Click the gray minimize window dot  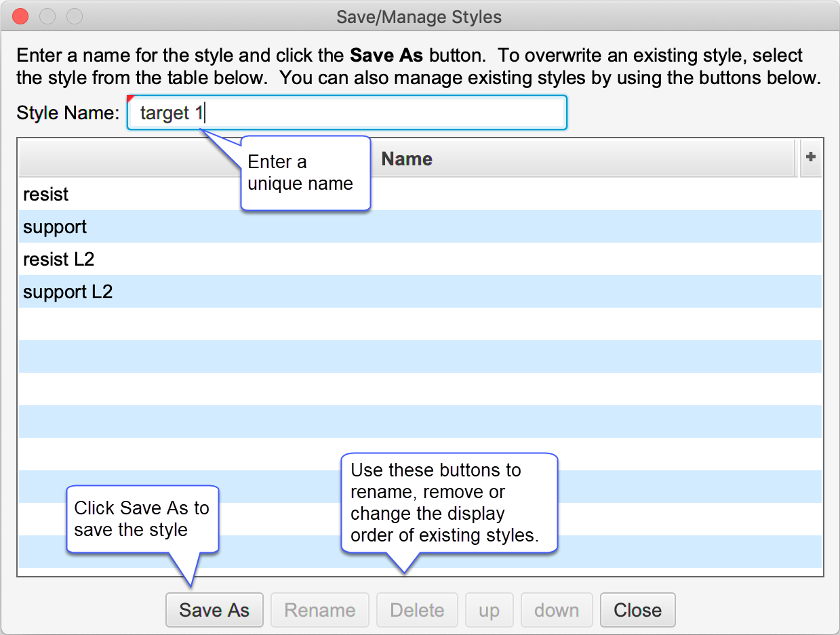pos(47,16)
